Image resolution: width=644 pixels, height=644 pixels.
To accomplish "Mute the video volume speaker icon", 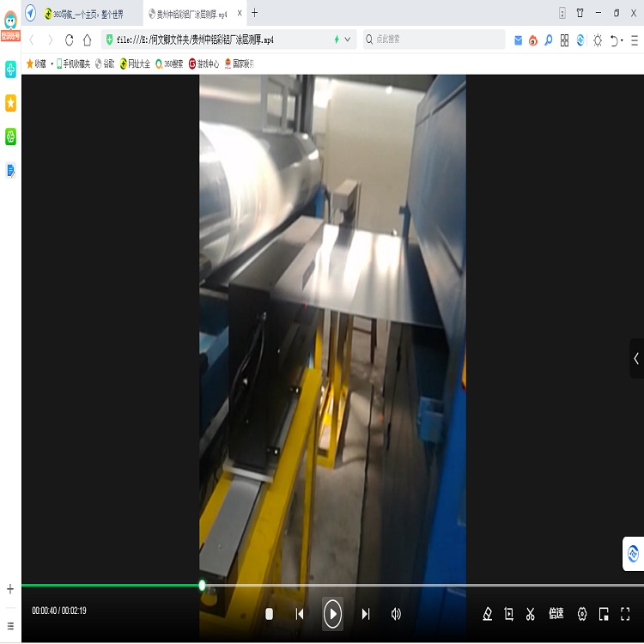I will [x=396, y=614].
